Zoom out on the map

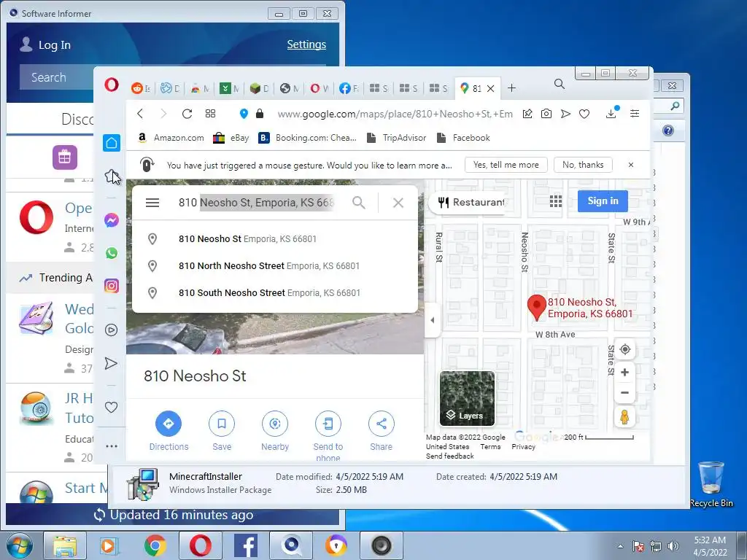[x=625, y=393]
